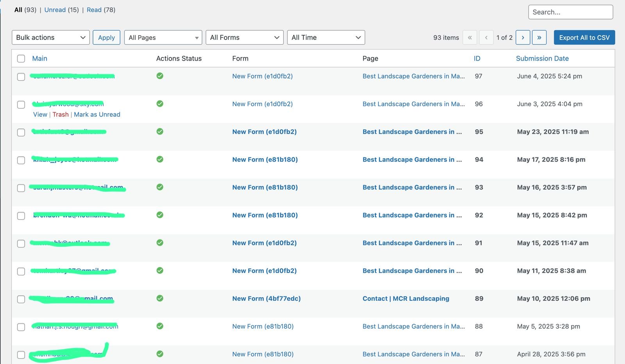Screen dimensions: 625x364
Task: Show All (93) submissions filter
Action: pos(25,10)
